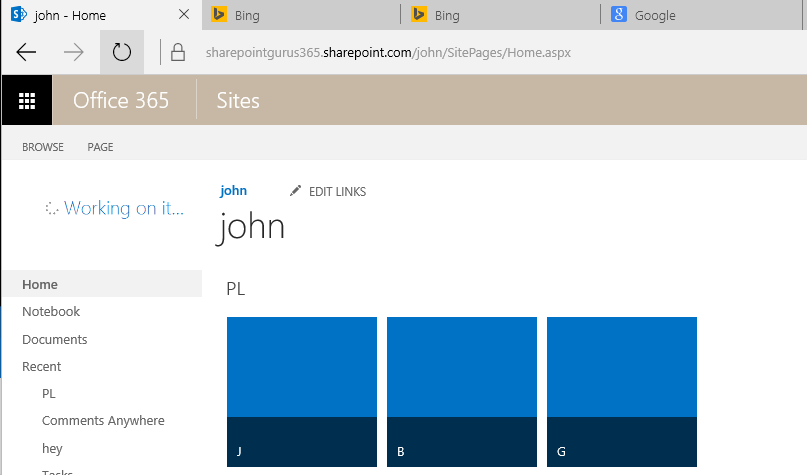Close the john - Home tab

click(x=183, y=15)
